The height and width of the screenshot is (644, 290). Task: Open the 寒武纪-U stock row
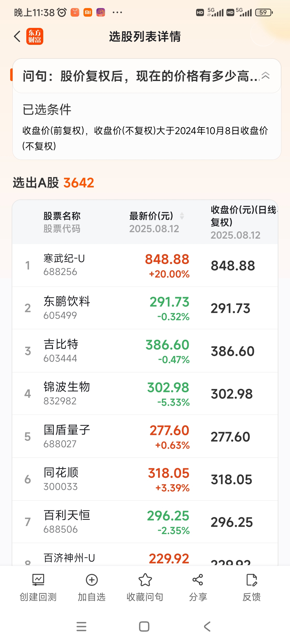click(145, 265)
